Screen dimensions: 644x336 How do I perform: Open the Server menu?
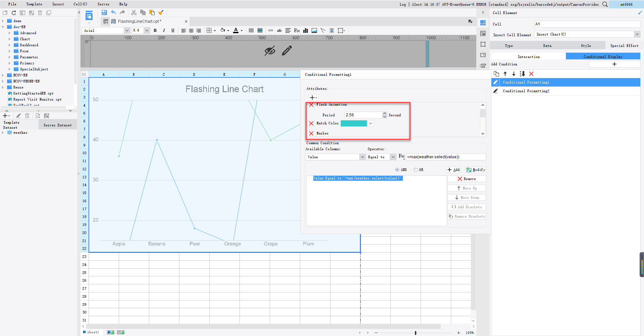click(103, 4)
